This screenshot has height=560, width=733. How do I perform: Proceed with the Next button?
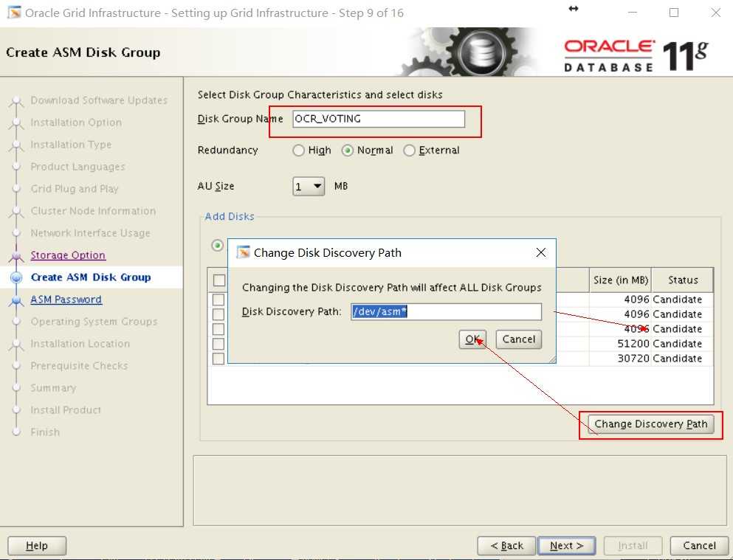567,545
